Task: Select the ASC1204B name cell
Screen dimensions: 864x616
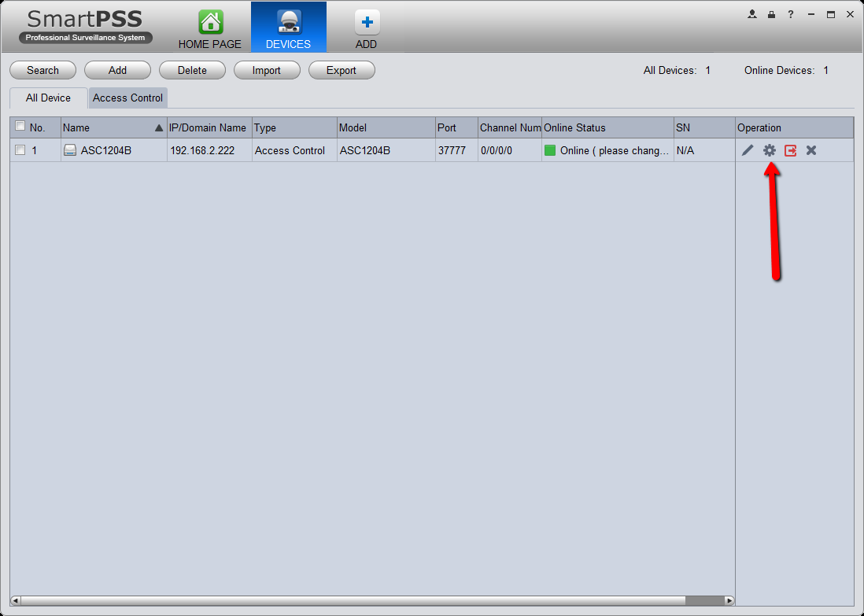Action: (114, 150)
